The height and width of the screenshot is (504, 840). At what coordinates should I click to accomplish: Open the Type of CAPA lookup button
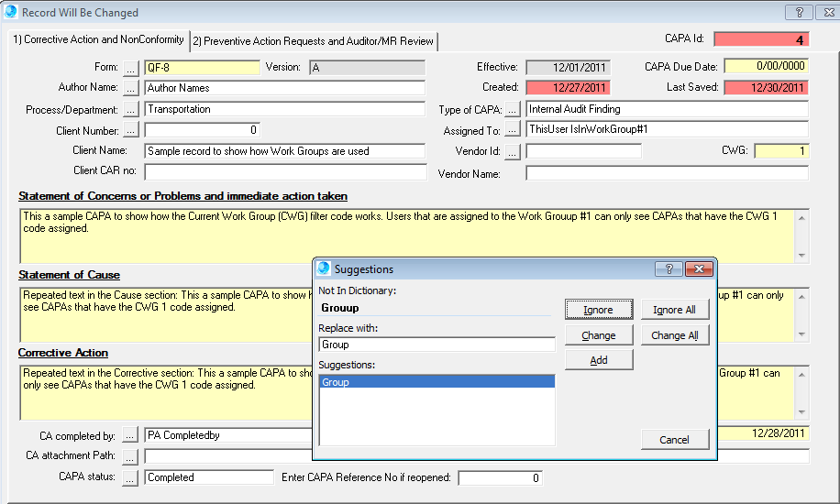tap(512, 110)
